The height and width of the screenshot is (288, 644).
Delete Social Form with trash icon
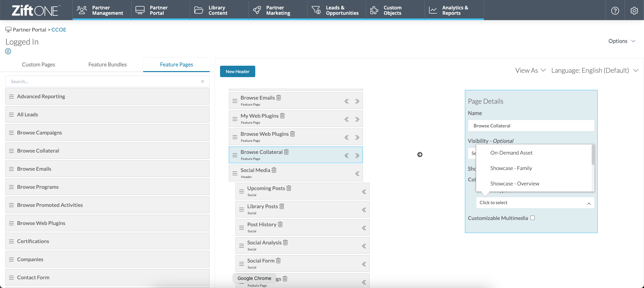coord(278,261)
